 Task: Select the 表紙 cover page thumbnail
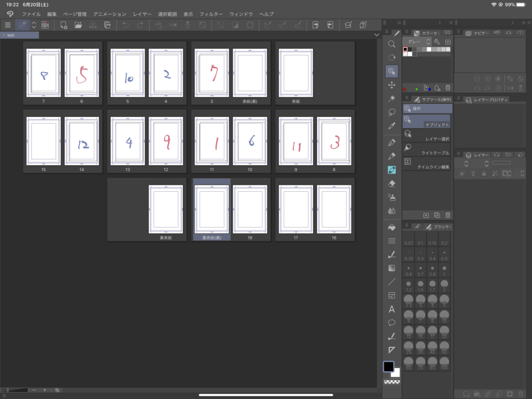tap(296, 73)
